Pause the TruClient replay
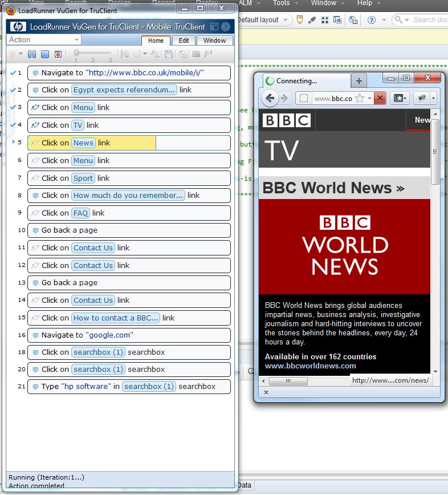This screenshot has height=495, width=448. pyautogui.click(x=32, y=54)
